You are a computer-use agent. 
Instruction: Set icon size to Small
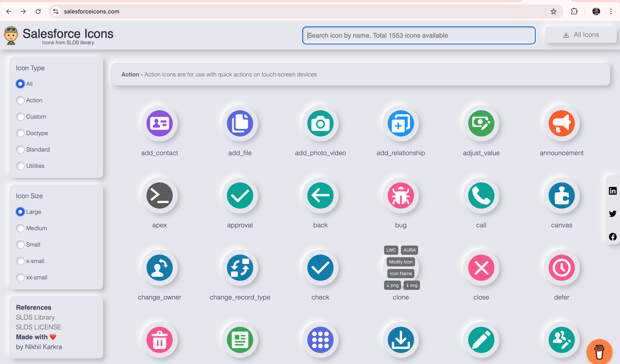[x=20, y=244]
